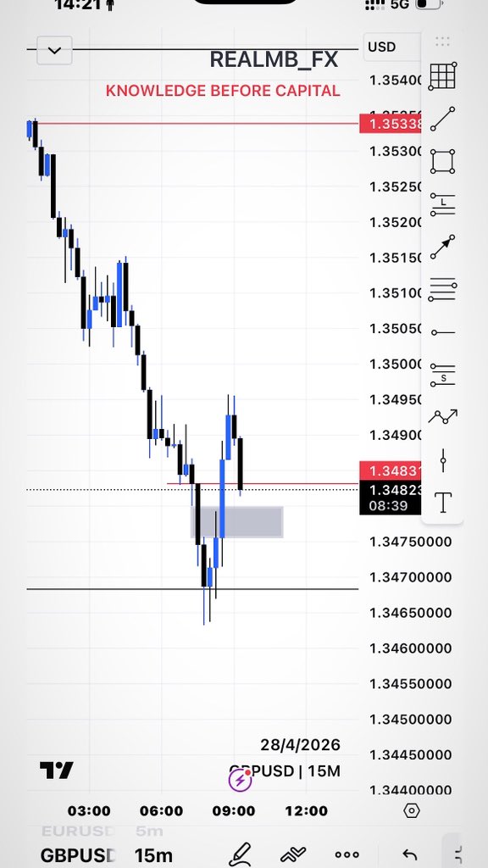
Task: Tap the undo arrow
Action: pos(409,855)
